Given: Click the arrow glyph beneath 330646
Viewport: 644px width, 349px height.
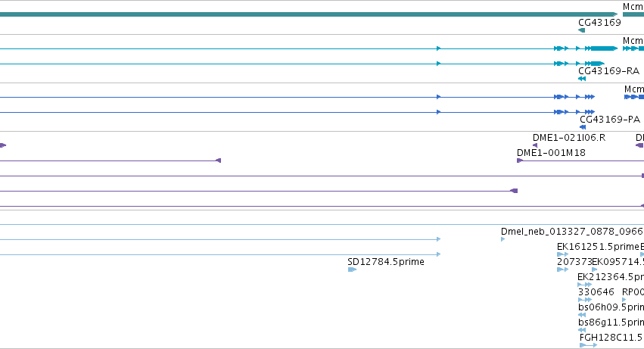Looking at the screenshot, I should click(x=585, y=300).
